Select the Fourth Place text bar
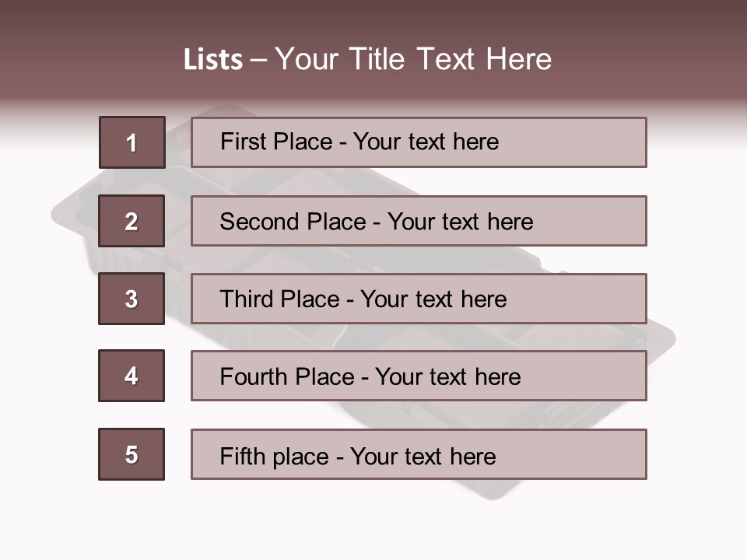The width and height of the screenshot is (747, 560). (419, 376)
